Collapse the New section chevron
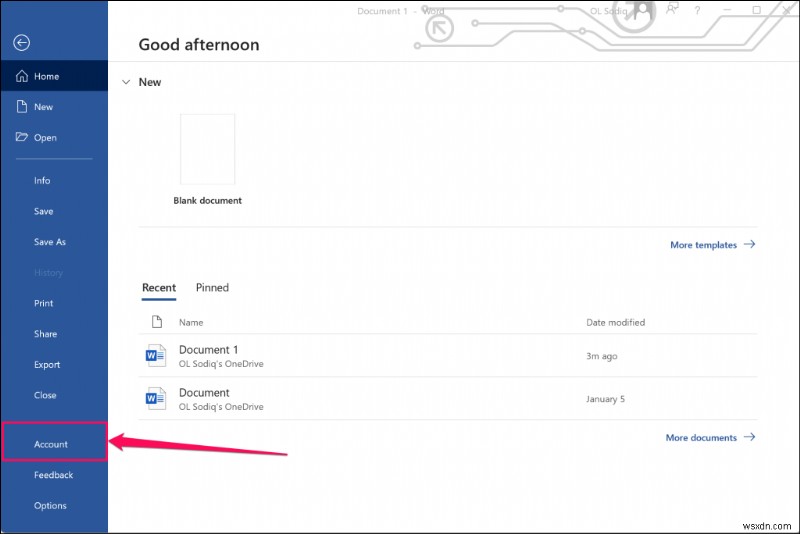This screenshot has width=800, height=534. 126,82
